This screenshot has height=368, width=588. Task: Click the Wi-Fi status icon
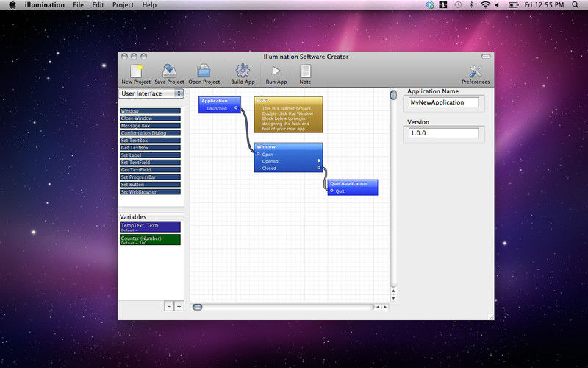[x=486, y=5]
